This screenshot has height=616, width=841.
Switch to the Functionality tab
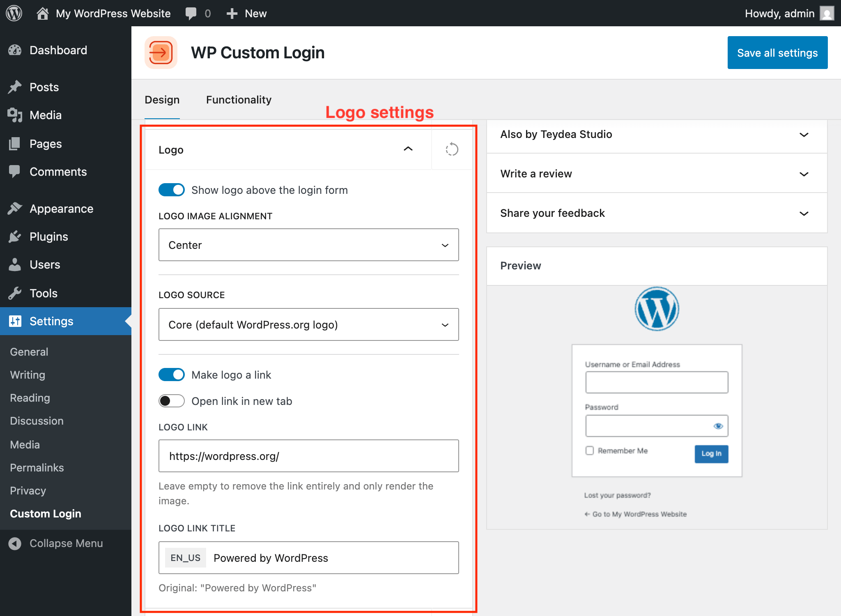(239, 99)
